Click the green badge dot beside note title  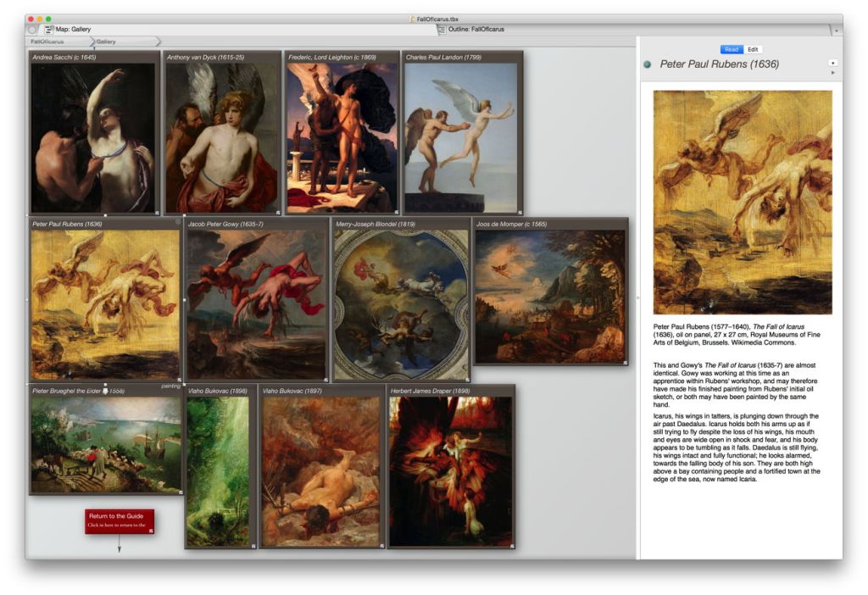(x=648, y=64)
